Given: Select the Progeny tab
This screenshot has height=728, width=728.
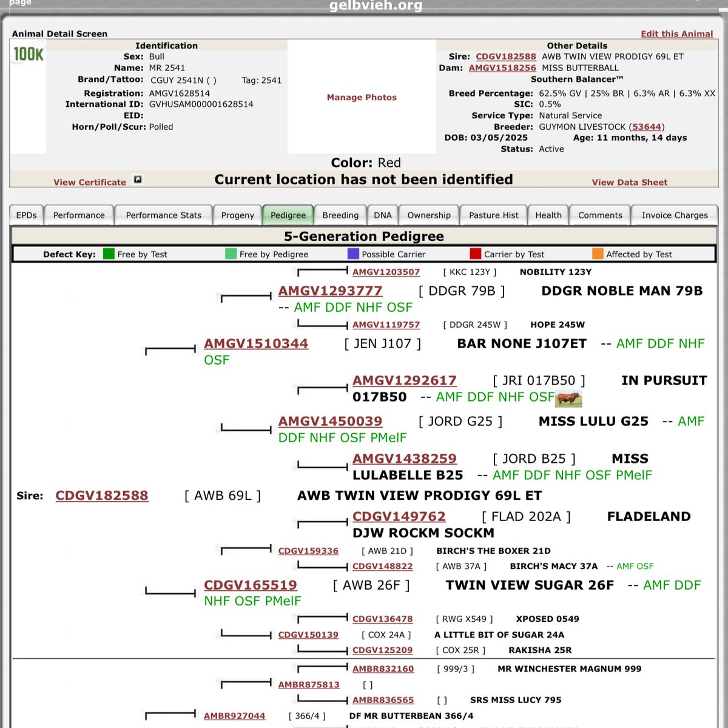Looking at the screenshot, I should pyautogui.click(x=238, y=215).
